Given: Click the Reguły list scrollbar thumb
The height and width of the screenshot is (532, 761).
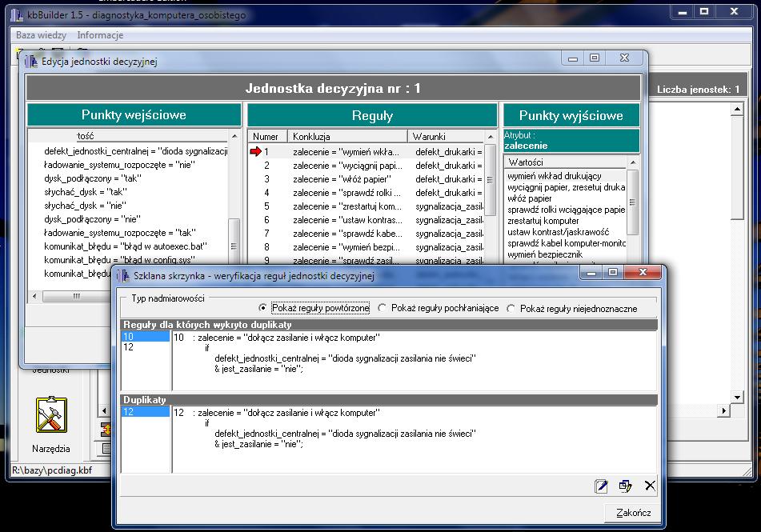Looking at the screenshot, I should 491,179.
